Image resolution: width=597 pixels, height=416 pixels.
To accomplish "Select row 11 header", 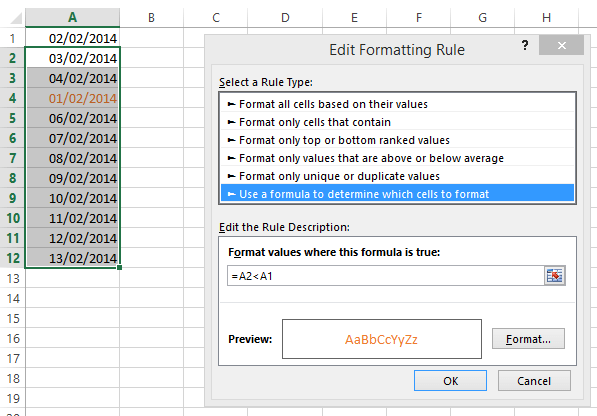I will (x=13, y=238).
